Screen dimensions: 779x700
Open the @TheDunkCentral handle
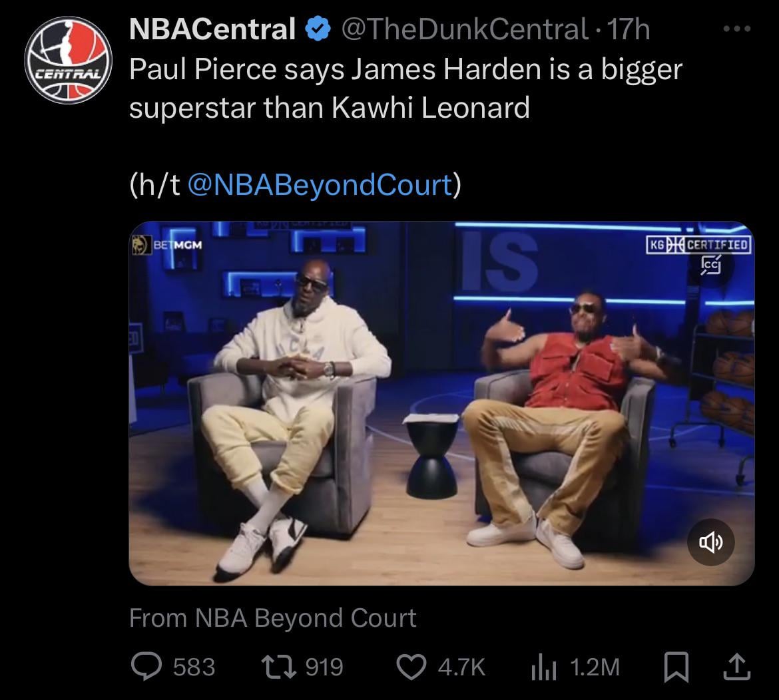click(x=465, y=29)
